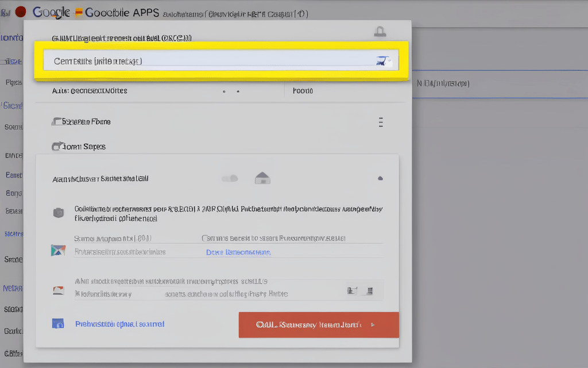Click the red circle icon in header

tap(21, 11)
